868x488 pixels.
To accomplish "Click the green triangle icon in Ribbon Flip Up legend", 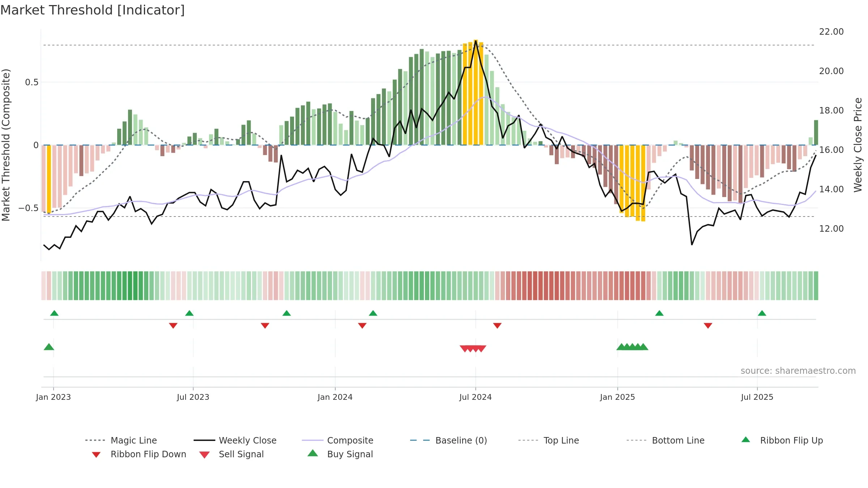I will pos(746,440).
